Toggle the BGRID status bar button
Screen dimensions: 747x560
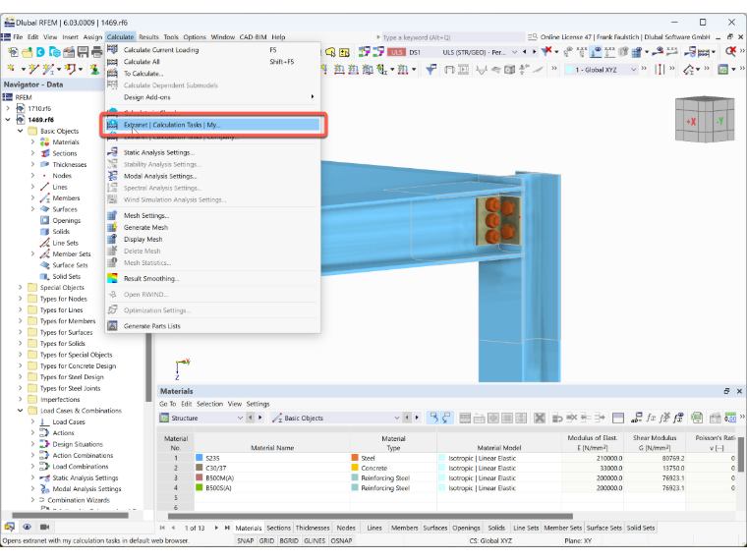coord(289,541)
